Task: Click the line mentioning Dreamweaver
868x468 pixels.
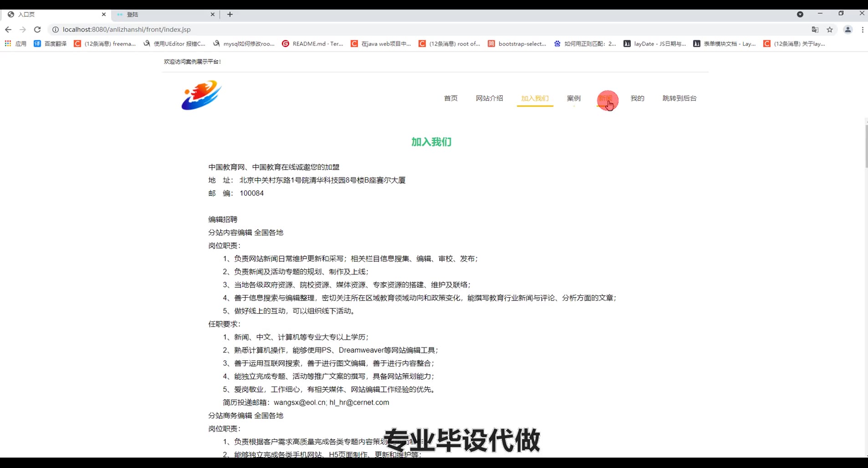Action: [x=330, y=350]
